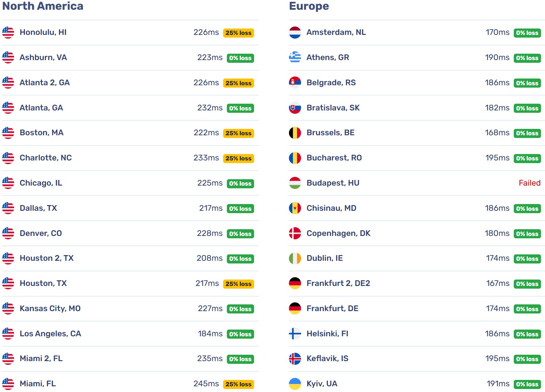Click the Finnish flag next to Helsinki
Viewport: 545px width, 392px height.
pyautogui.click(x=295, y=334)
